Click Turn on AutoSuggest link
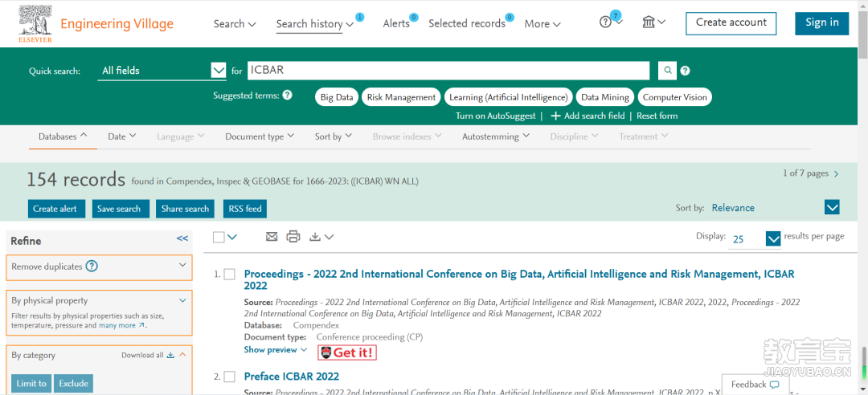The width and height of the screenshot is (868, 395). point(495,116)
